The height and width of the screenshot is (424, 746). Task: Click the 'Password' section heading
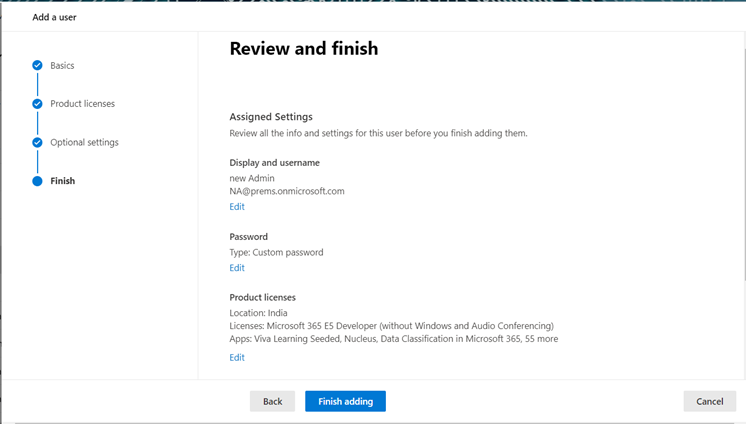248,237
